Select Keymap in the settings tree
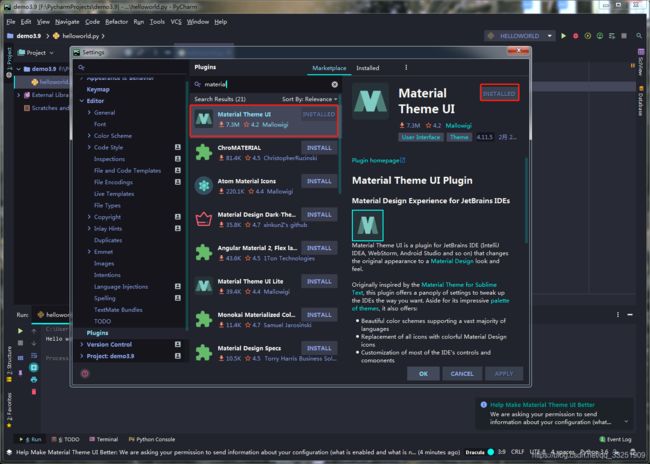 pyautogui.click(x=98, y=89)
